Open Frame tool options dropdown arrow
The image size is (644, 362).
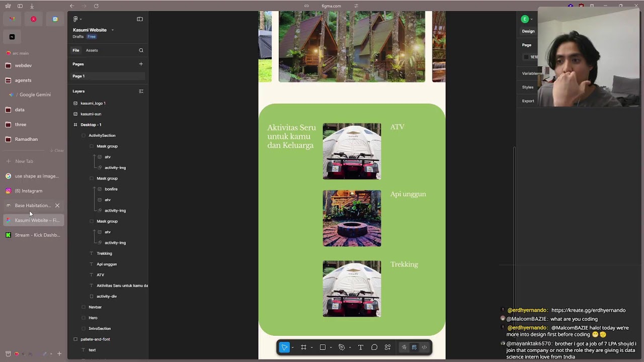pyautogui.click(x=312, y=347)
